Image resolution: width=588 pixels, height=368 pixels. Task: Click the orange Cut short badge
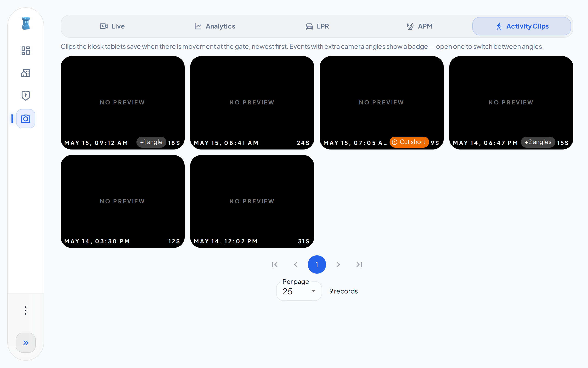409,142
